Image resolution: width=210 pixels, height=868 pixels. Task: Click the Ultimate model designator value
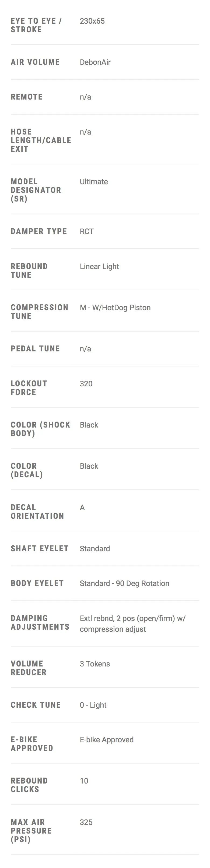click(94, 182)
